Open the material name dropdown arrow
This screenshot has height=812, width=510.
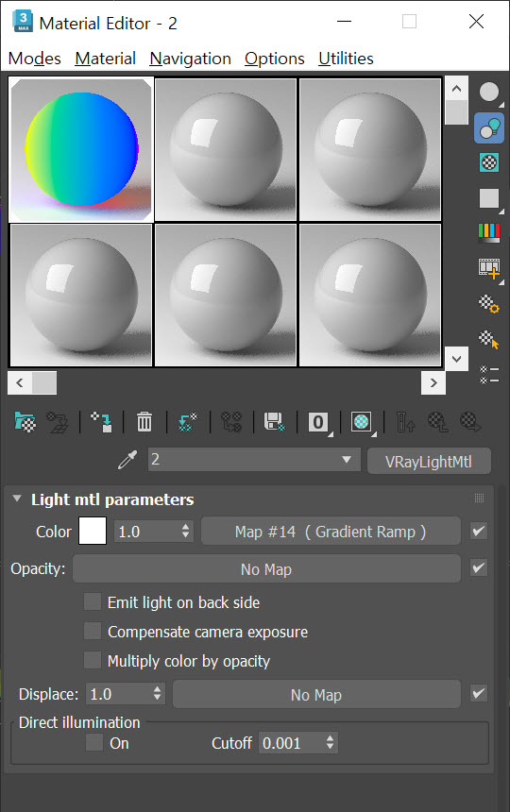pyautogui.click(x=347, y=459)
